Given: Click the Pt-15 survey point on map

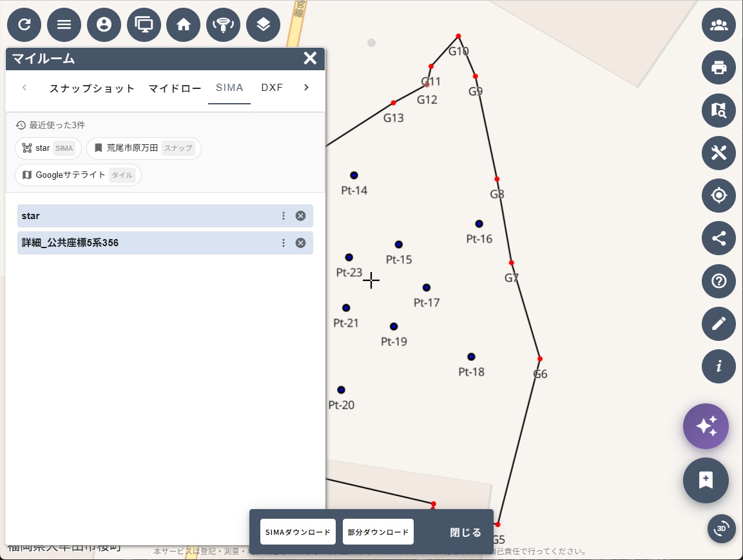Looking at the screenshot, I should pyautogui.click(x=399, y=244).
